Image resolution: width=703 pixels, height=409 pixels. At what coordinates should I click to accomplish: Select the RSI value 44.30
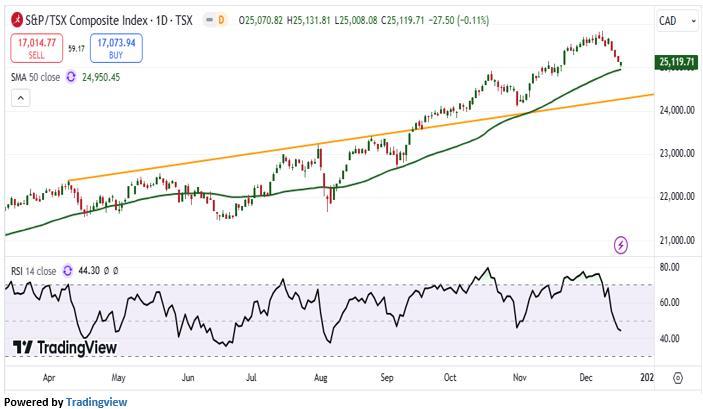coord(89,271)
